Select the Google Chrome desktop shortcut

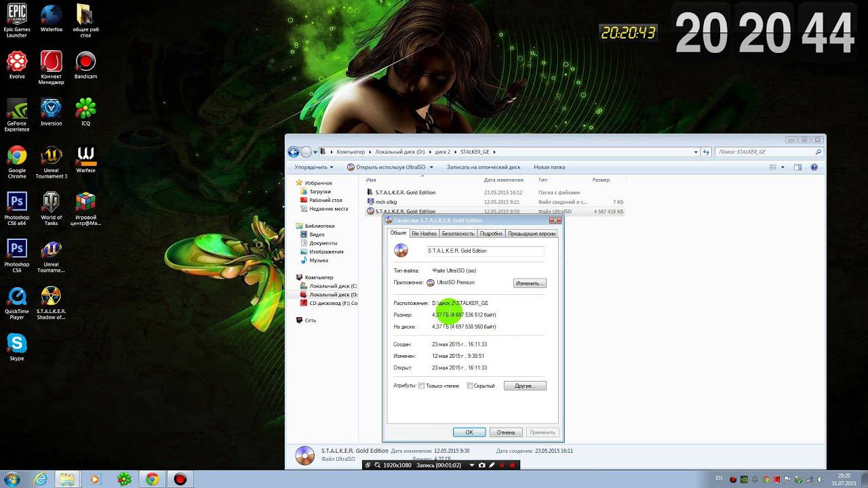tap(17, 163)
